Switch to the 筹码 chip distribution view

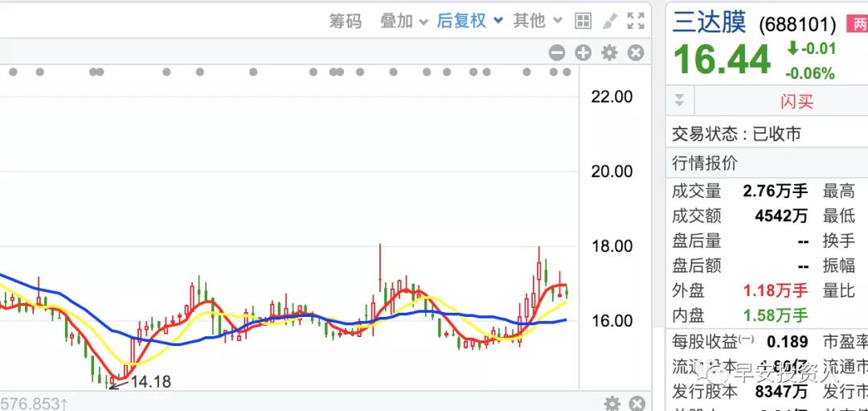(x=346, y=21)
